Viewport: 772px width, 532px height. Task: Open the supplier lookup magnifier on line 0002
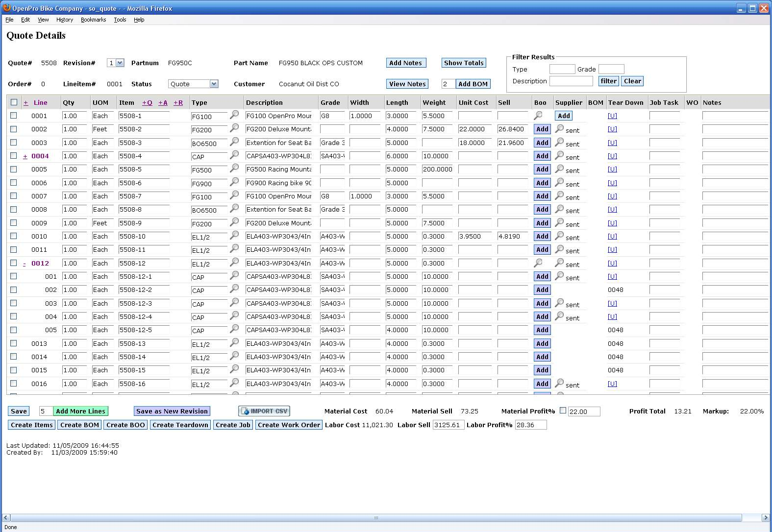pyautogui.click(x=559, y=128)
